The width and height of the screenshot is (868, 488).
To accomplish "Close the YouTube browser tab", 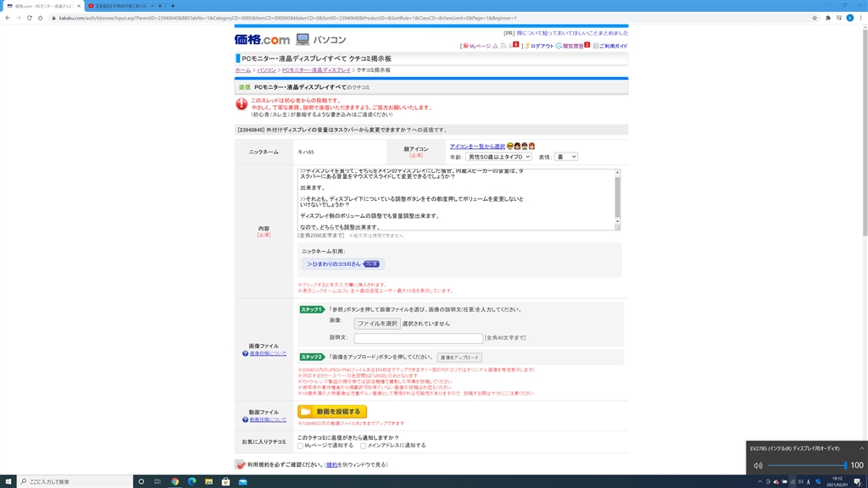I will (160, 6).
